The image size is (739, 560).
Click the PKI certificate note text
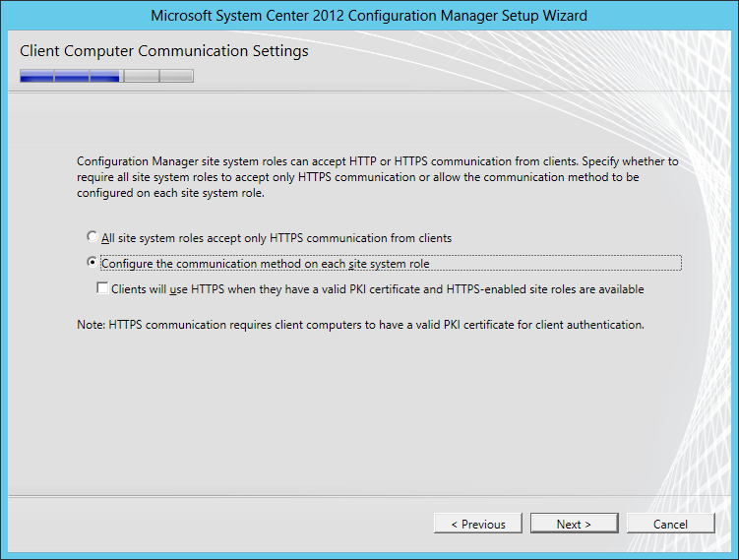pos(360,324)
